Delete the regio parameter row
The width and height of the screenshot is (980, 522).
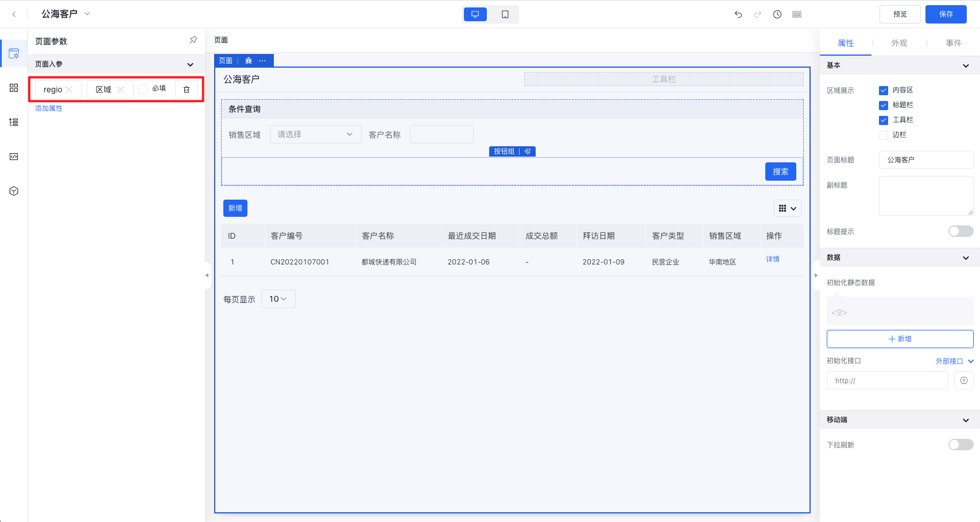(x=187, y=89)
